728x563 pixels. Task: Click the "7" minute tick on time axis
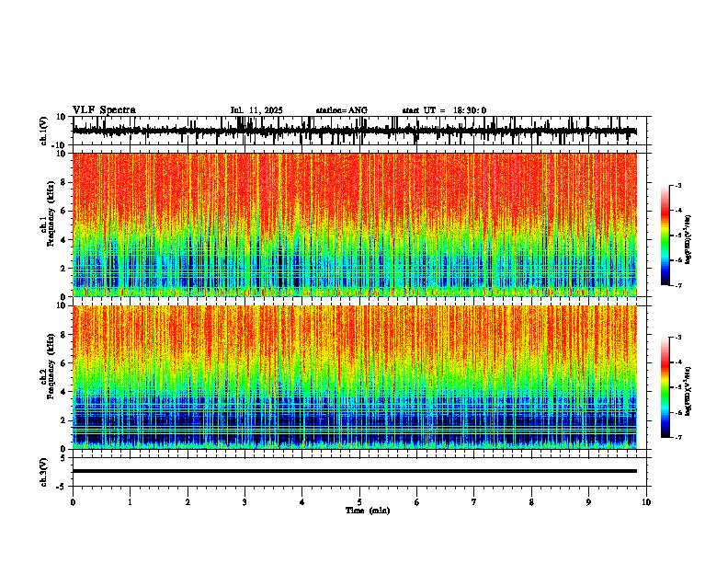pyautogui.click(x=474, y=502)
